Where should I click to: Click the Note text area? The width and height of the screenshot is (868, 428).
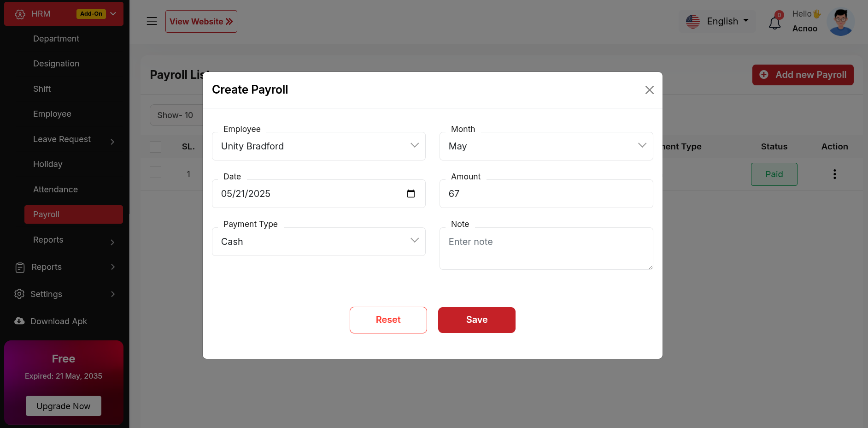click(x=546, y=249)
